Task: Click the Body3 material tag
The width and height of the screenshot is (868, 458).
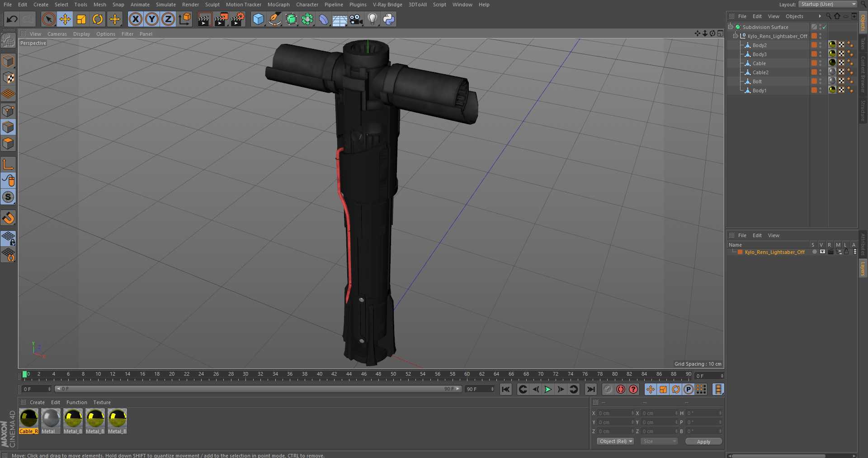Action: [x=832, y=54]
